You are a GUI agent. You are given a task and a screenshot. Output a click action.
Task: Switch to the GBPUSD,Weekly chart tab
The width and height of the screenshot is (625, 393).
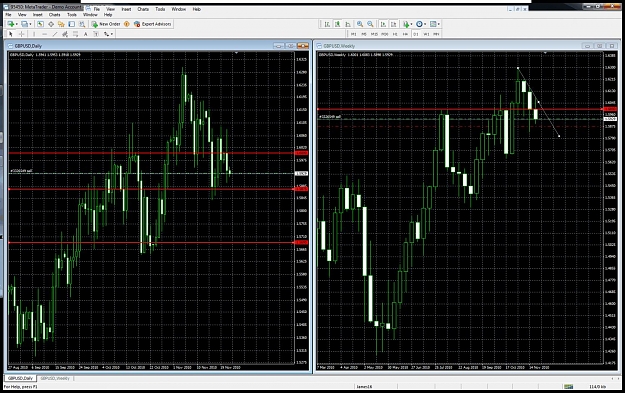[55, 378]
